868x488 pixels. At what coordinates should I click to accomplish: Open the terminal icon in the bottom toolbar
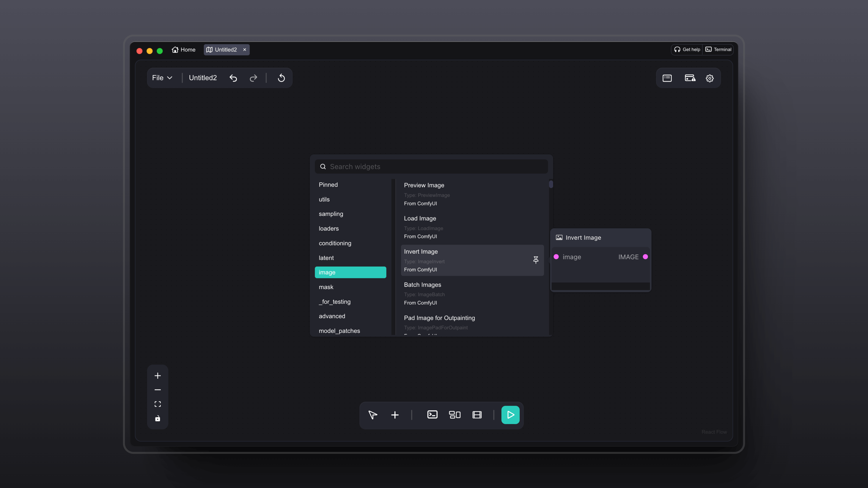tap(432, 415)
